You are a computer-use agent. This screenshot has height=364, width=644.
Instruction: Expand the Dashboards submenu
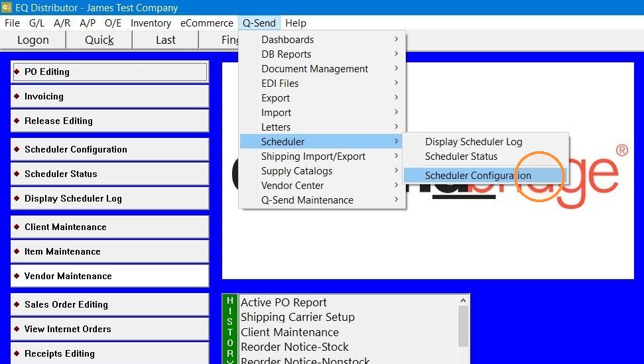322,39
